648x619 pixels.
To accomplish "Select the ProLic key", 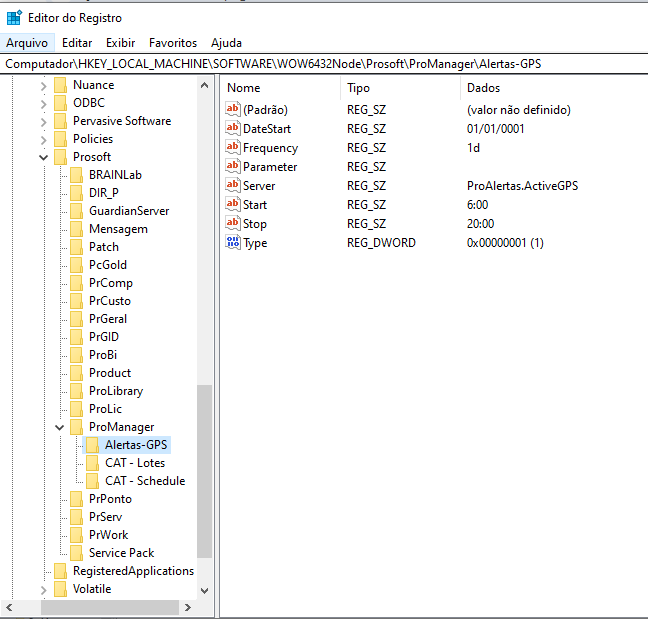I will coord(105,409).
